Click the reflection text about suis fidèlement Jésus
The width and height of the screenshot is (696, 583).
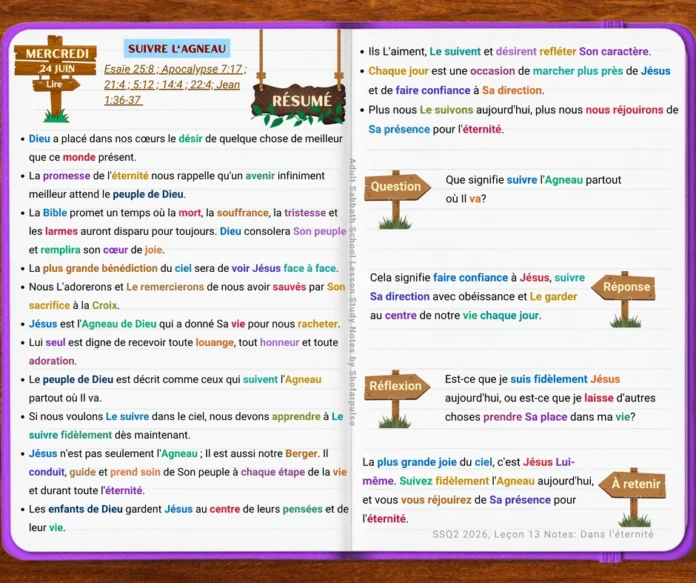(550, 398)
